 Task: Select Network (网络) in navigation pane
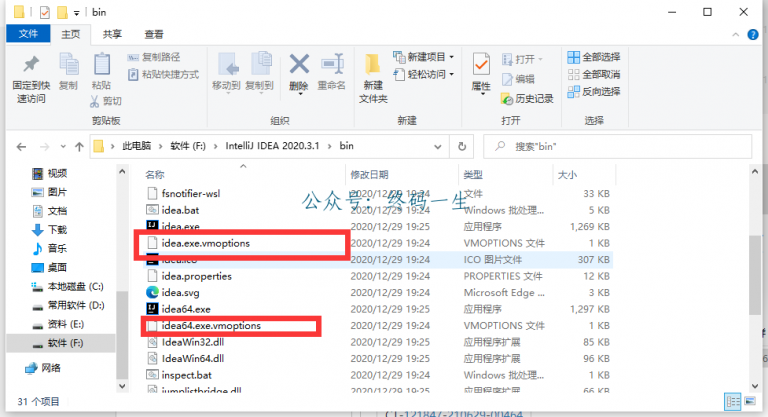click(x=43, y=368)
